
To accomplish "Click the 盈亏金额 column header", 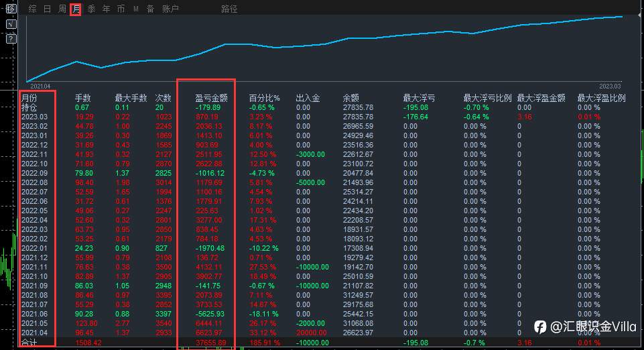I will point(212,98).
